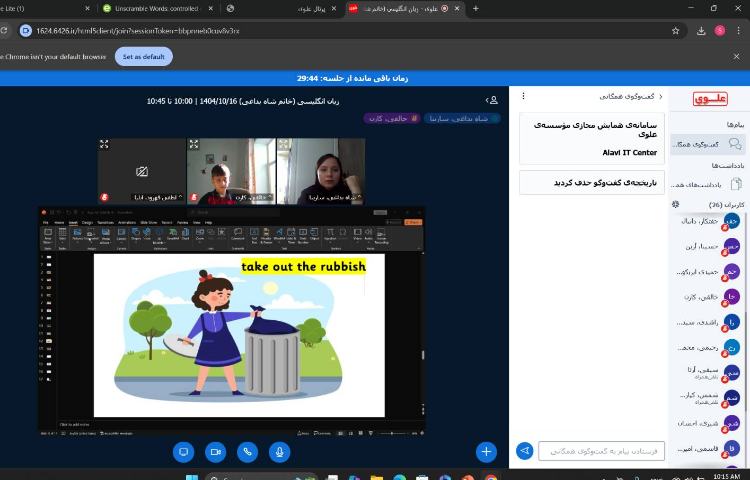This screenshot has height=480, width=750.
Task: Click the share screen icon in bottom bar
Action: (x=183, y=452)
